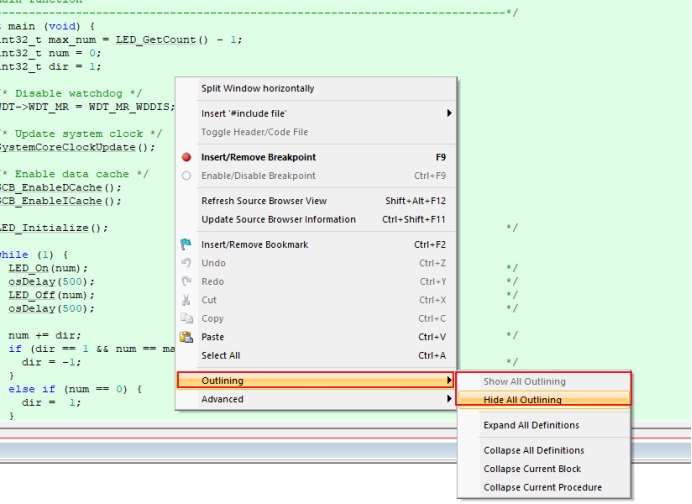Click the Redo arrow icon
This screenshot has width=692, height=504.
pos(186,282)
